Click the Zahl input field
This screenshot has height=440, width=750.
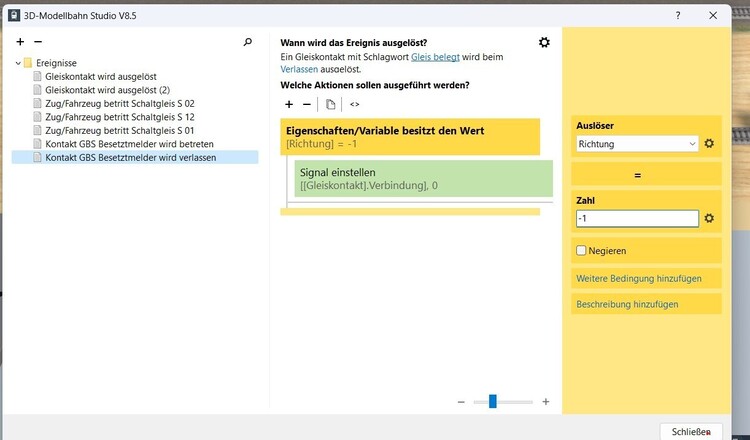click(x=637, y=218)
